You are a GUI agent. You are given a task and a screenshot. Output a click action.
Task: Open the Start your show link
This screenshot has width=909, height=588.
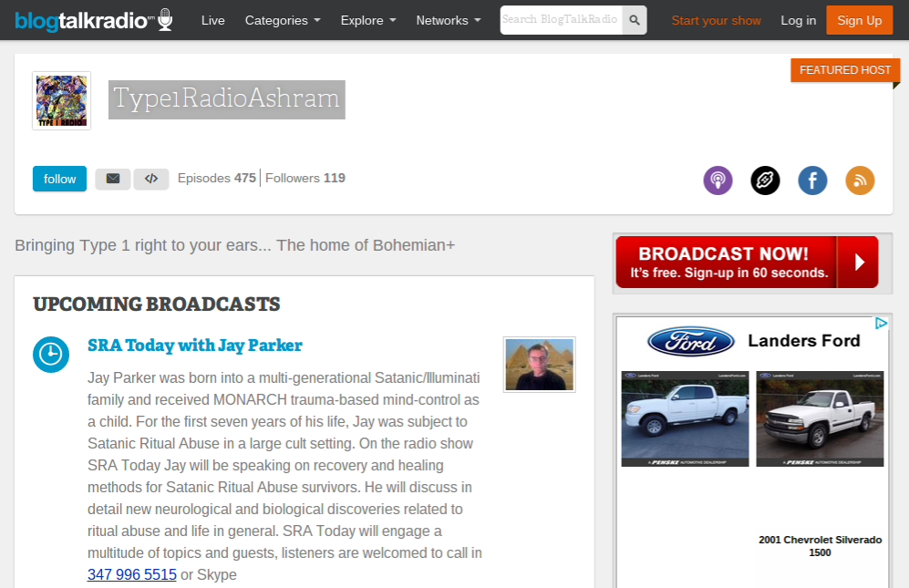tap(716, 20)
